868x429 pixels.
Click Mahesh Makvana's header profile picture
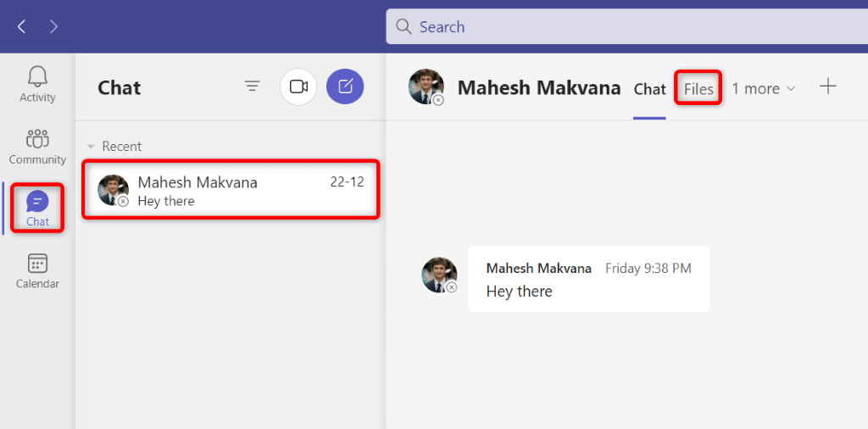coord(426,87)
